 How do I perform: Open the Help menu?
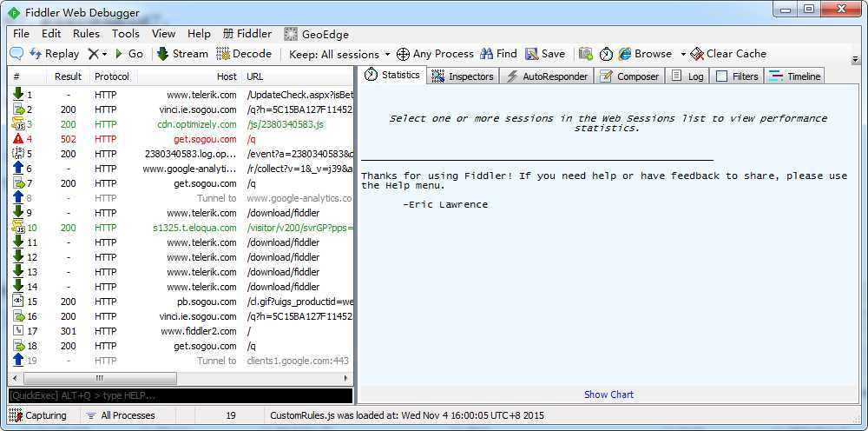pos(199,34)
